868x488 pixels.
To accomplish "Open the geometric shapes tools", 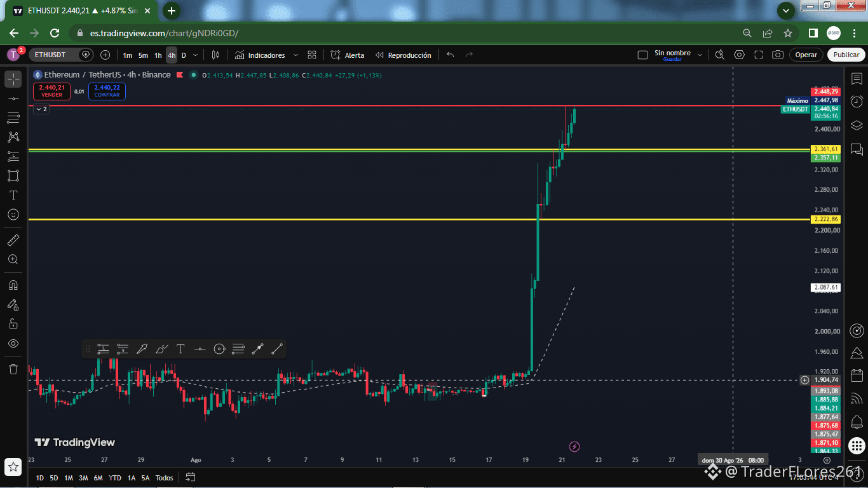I will [x=13, y=175].
